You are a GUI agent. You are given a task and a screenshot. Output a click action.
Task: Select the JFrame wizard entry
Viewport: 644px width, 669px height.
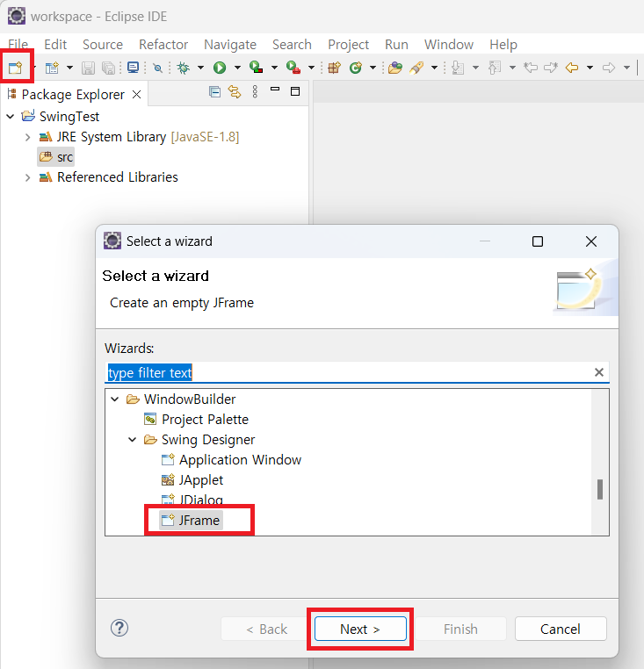pos(191,521)
